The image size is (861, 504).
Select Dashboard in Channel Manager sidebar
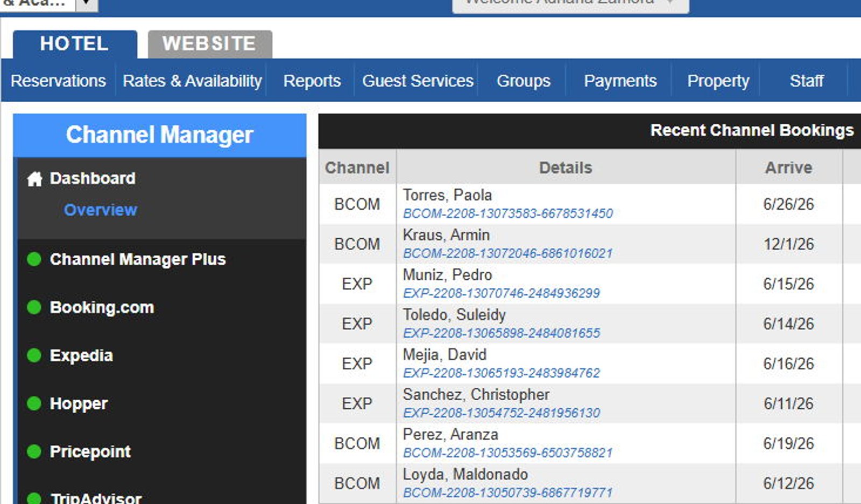pos(93,179)
